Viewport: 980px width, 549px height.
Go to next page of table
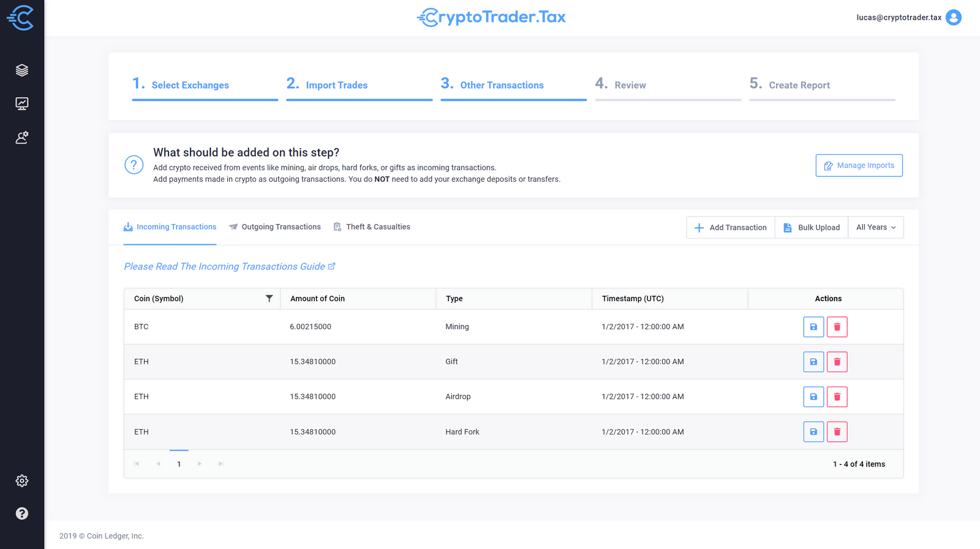[x=200, y=464]
